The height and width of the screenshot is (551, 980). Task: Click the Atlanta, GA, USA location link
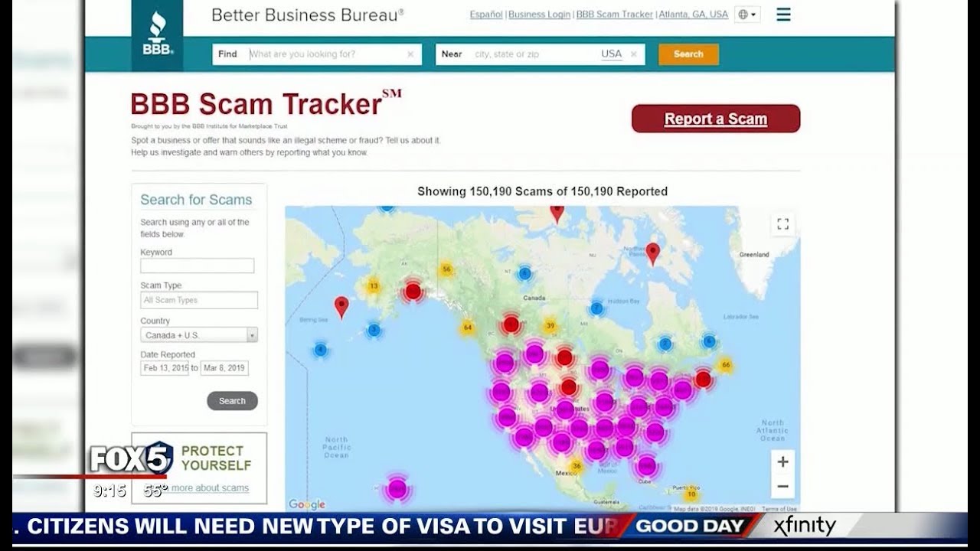click(x=694, y=15)
